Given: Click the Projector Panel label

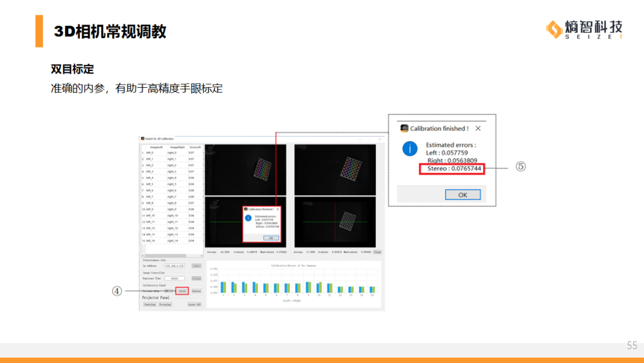Looking at the screenshot, I should click(x=156, y=298).
